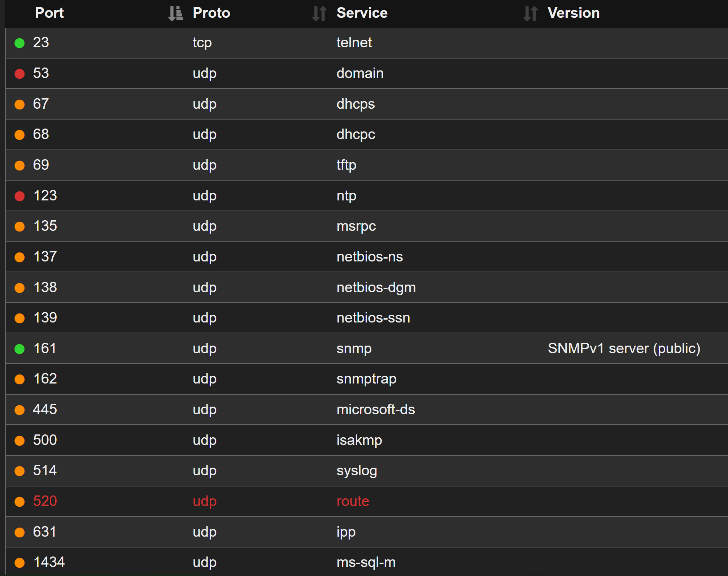The width and height of the screenshot is (728, 576).
Task: Sort table by Port header
Action: point(49,13)
